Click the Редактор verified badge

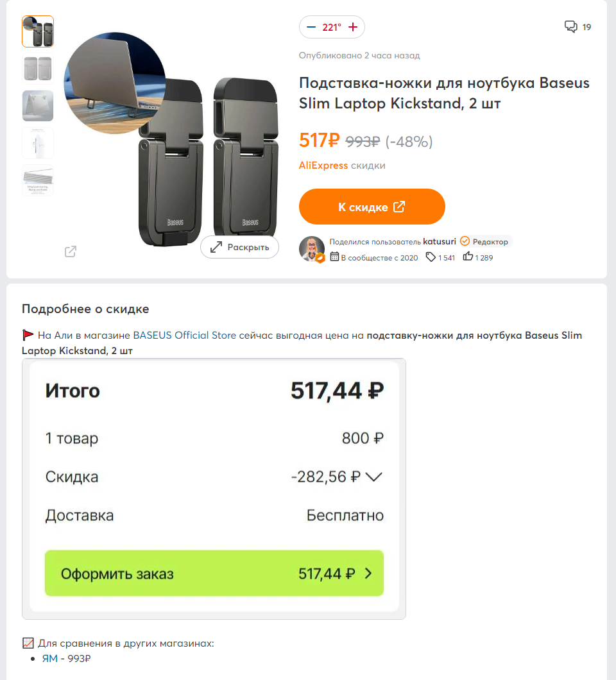[x=486, y=242]
